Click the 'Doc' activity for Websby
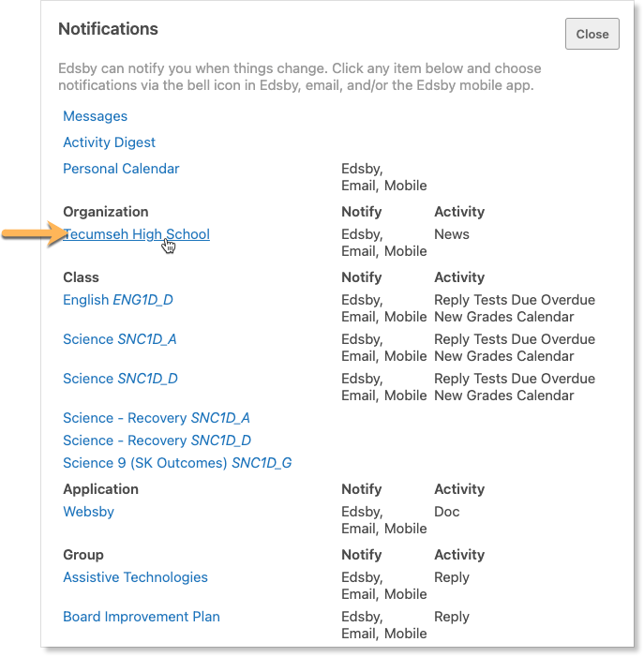This screenshot has width=644, height=657. coord(446,512)
